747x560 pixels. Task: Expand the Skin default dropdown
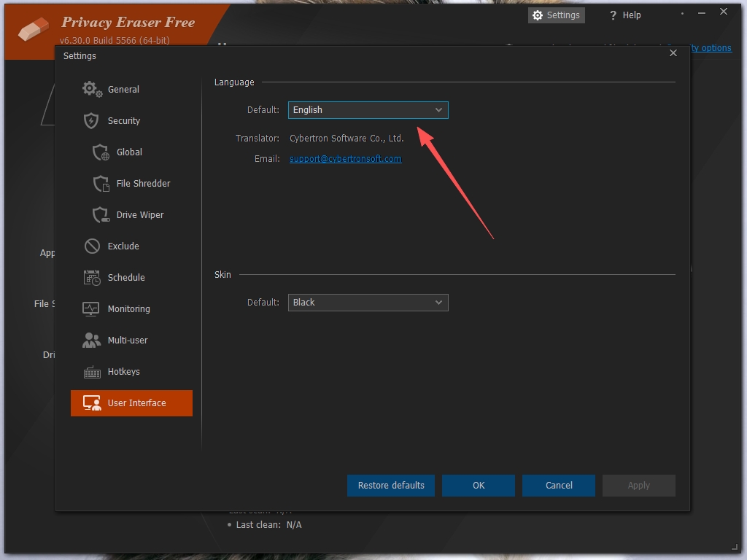click(x=368, y=303)
